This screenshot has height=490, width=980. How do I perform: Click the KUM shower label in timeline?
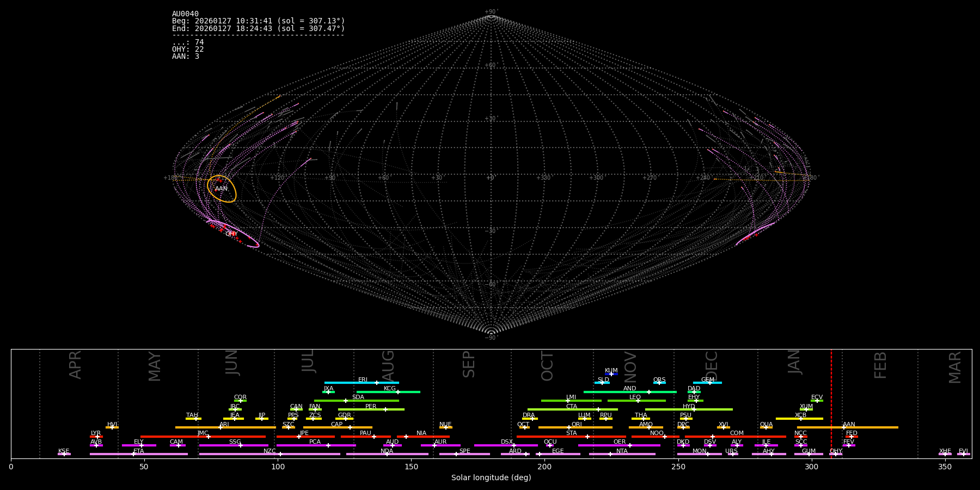point(611,371)
